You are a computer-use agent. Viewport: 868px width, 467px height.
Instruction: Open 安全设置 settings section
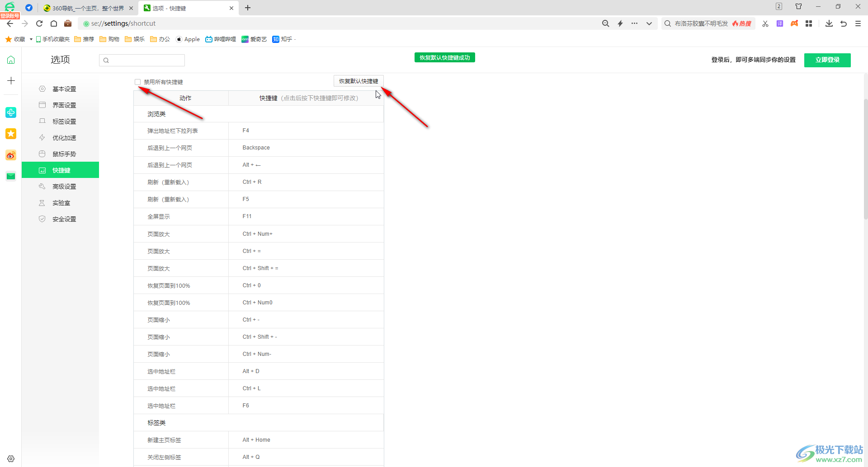click(x=61, y=219)
